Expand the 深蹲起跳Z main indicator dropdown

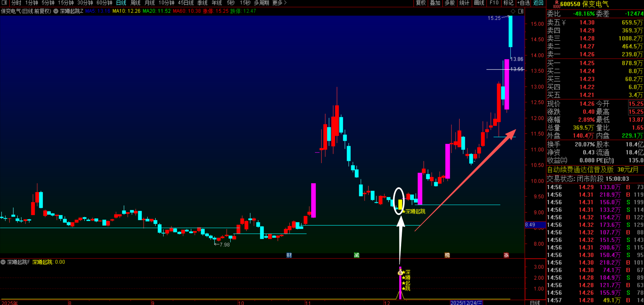point(56,11)
